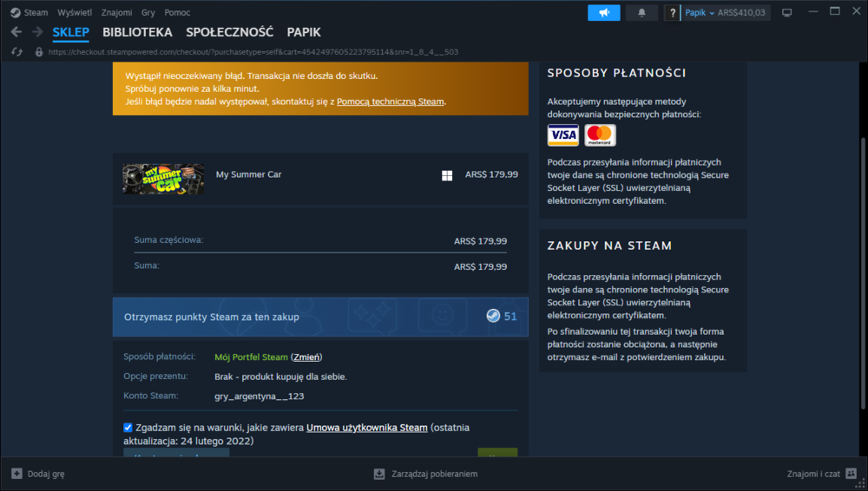Click the Windows platform icon beside My Summer Car
This screenshot has width=868, height=491.
coord(447,175)
